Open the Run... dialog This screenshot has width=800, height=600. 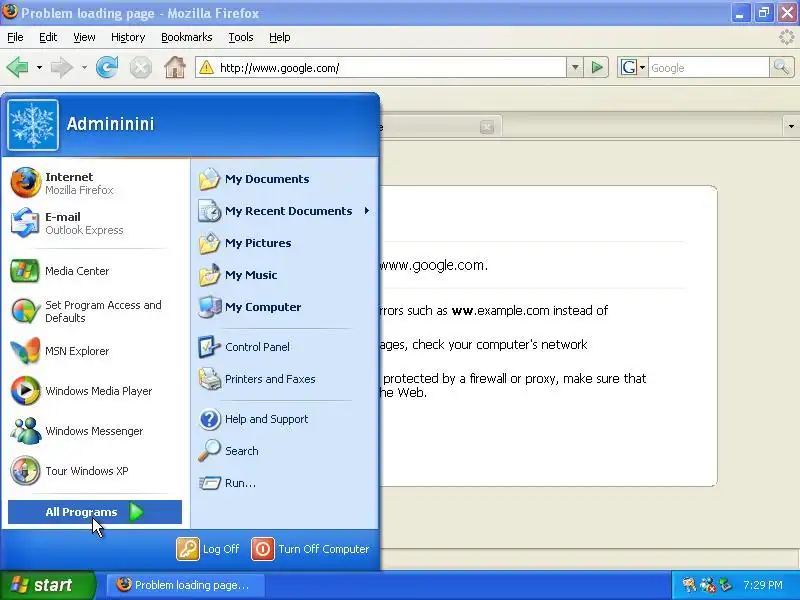[x=284, y=483]
